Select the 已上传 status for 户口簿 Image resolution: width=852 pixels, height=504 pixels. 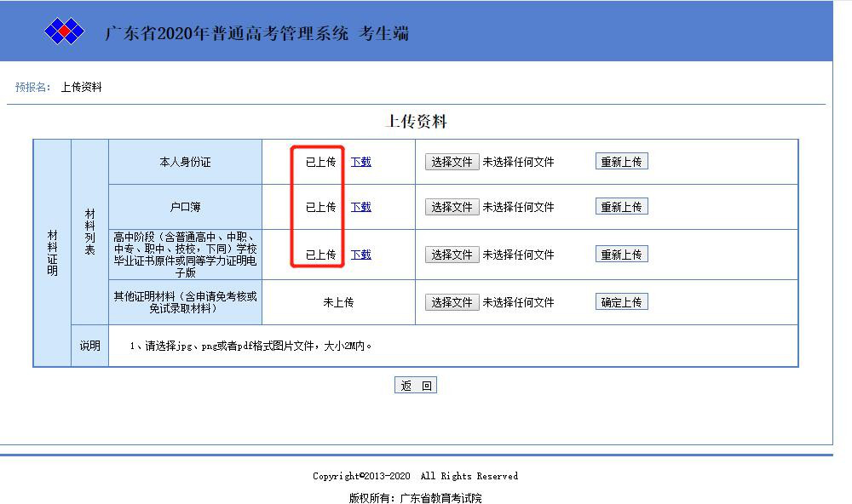[x=320, y=207]
